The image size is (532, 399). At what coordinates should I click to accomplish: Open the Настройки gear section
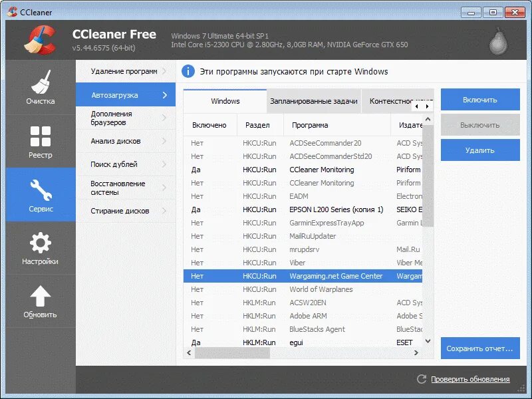(x=41, y=248)
